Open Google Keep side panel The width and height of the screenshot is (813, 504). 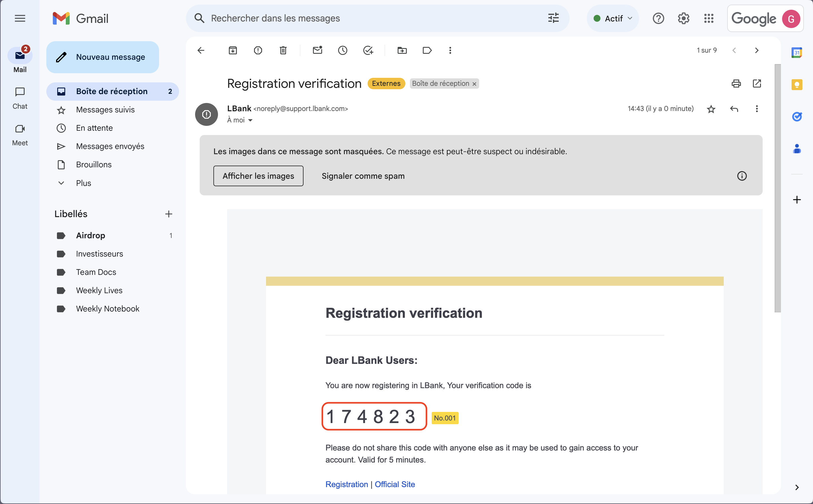[x=797, y=85]
